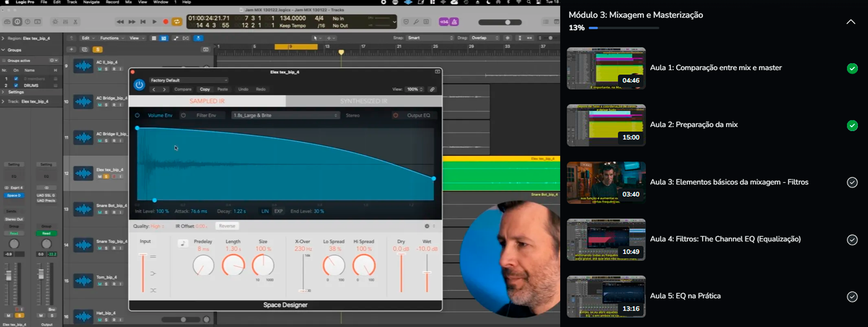This screenshot has height=327, width=868.
Task: Toggle the Filter Env power button
Action: click(x=184, y=115)
